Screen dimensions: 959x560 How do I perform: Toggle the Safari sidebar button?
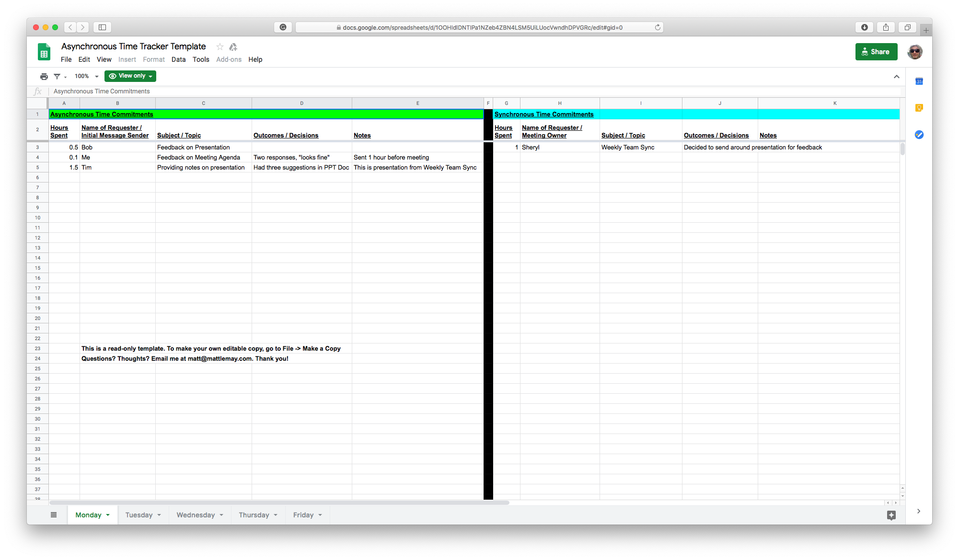102,27
